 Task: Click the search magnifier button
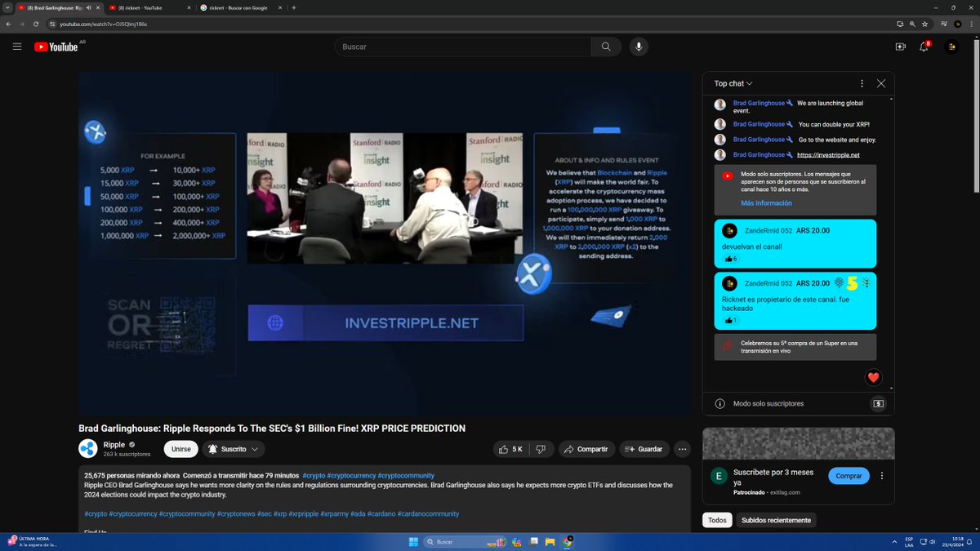click(606, 47)
